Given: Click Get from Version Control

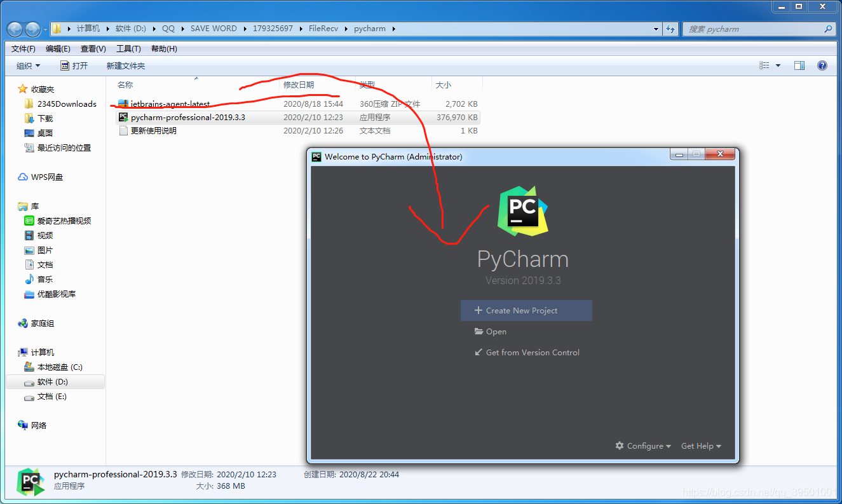Looking at the screenshot, I should 527,352.
